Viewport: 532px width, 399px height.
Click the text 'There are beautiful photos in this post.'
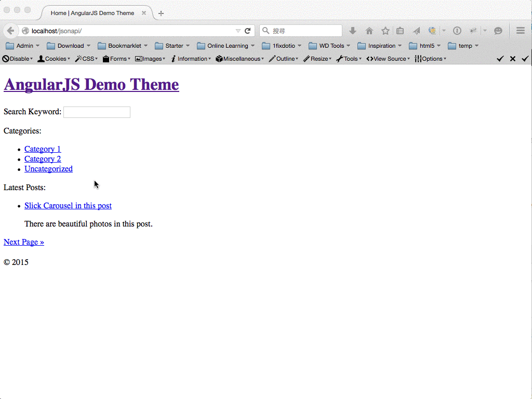[x=88, y=224]
